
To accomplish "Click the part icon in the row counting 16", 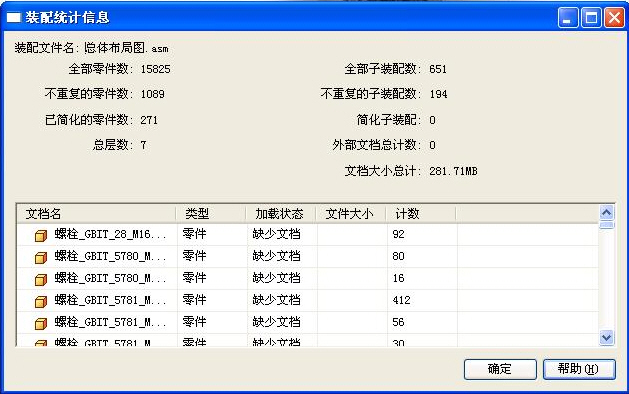I will point(41,279).
